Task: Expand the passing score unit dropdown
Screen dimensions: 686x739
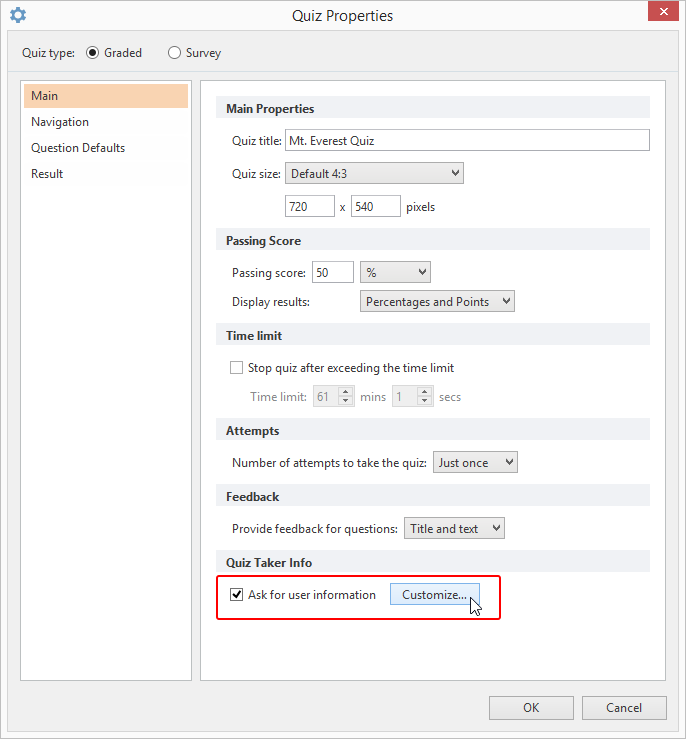Action: (x=395, y=272)
